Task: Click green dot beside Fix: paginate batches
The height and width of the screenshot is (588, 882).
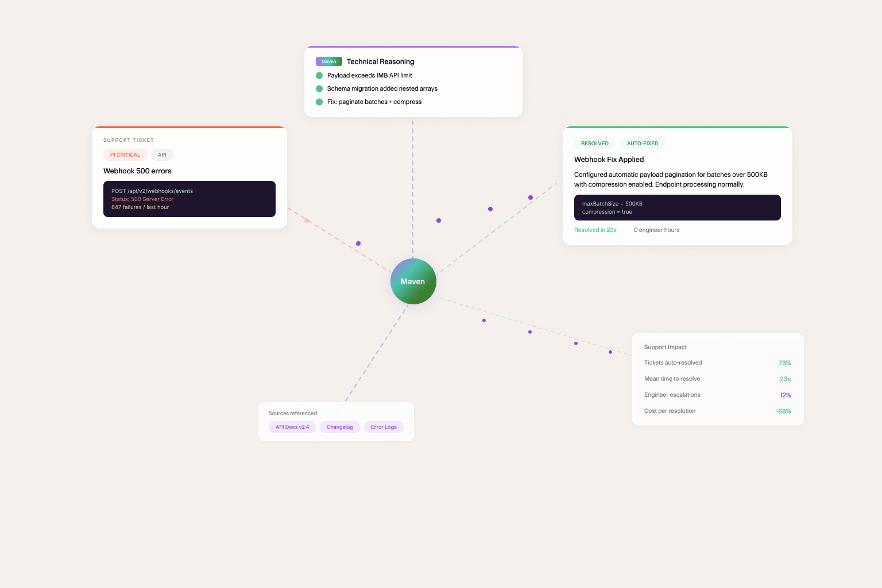Action: click(319, 102)
